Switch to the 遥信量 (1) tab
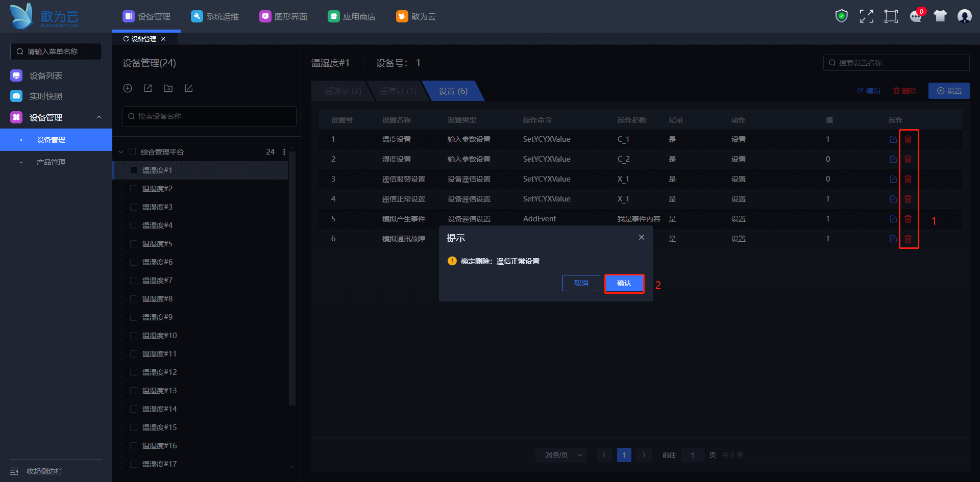Viewport: 980px width, 482px height. tap(398, 91)
